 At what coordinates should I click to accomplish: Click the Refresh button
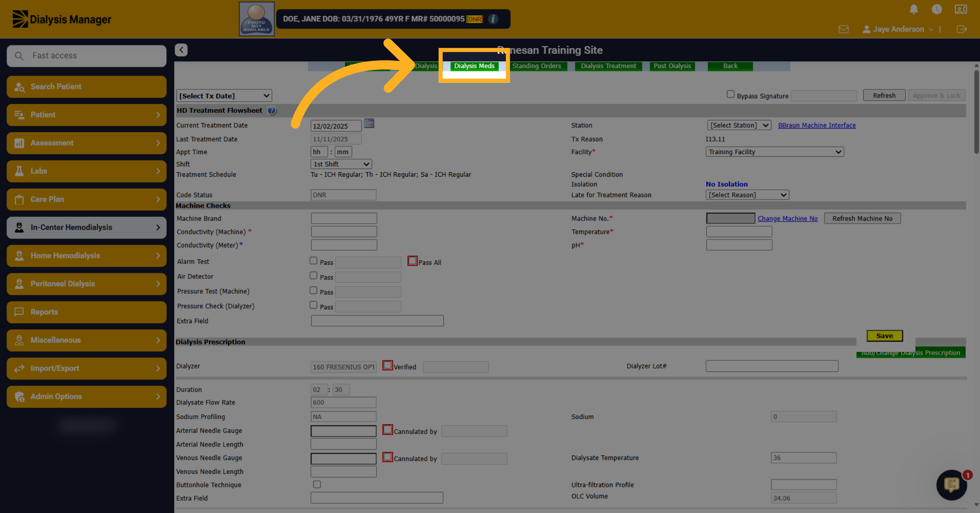(x=884, y=95)
